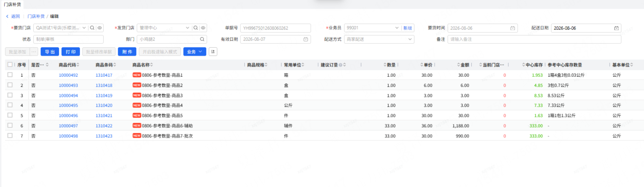Click the 批量修改单据 button
Viewport: 644px width, 187px height.
coord(99,52)
